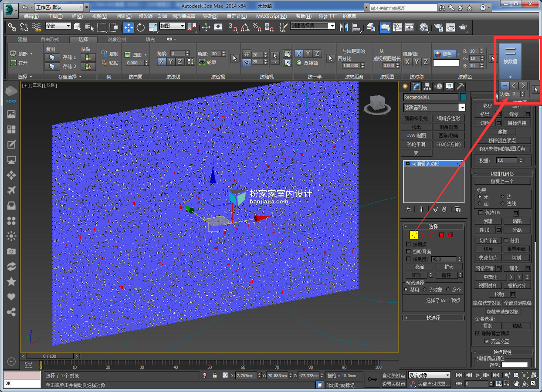Open the 创建选择集 named selection dropdown

(x=312, y=26)
